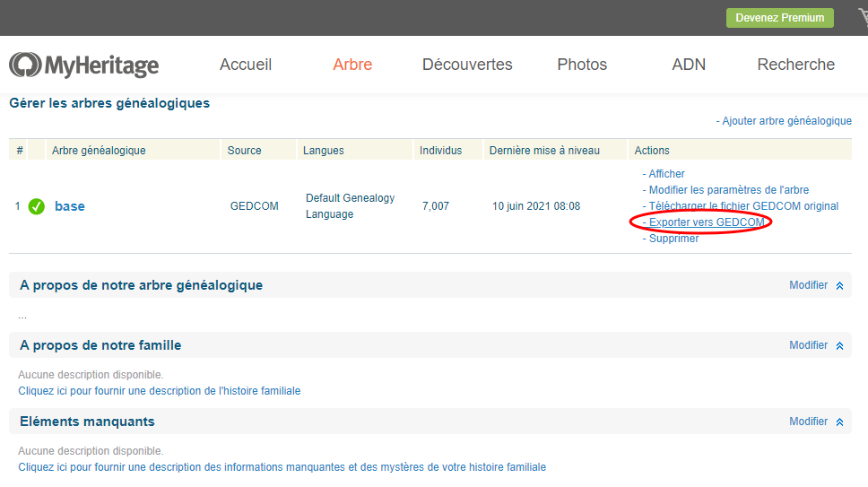Image resolution: width=868 pixels, height=487 pixels.
Task: Go to the Découvertes menu
Action: pyautogui.click(x=467, y=65)
